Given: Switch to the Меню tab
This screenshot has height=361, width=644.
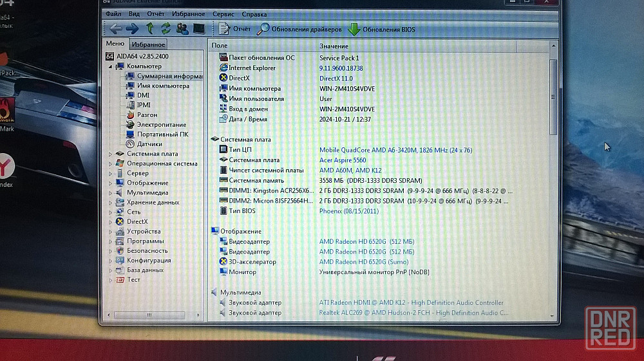Looking at the screenshot, I should 115,44.
